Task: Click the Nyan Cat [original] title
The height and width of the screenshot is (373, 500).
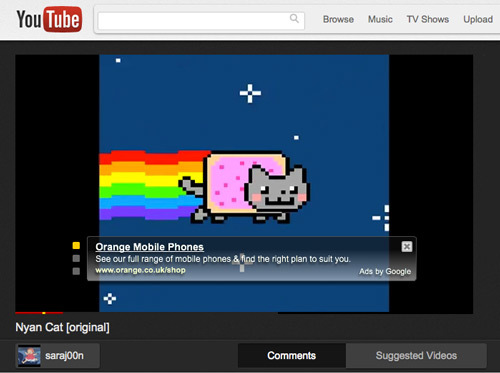Action: pos(62,327)
